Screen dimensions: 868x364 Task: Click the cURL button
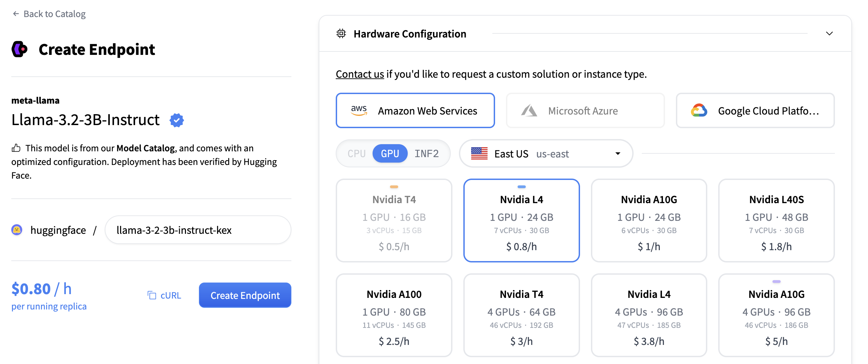[164, 295]
